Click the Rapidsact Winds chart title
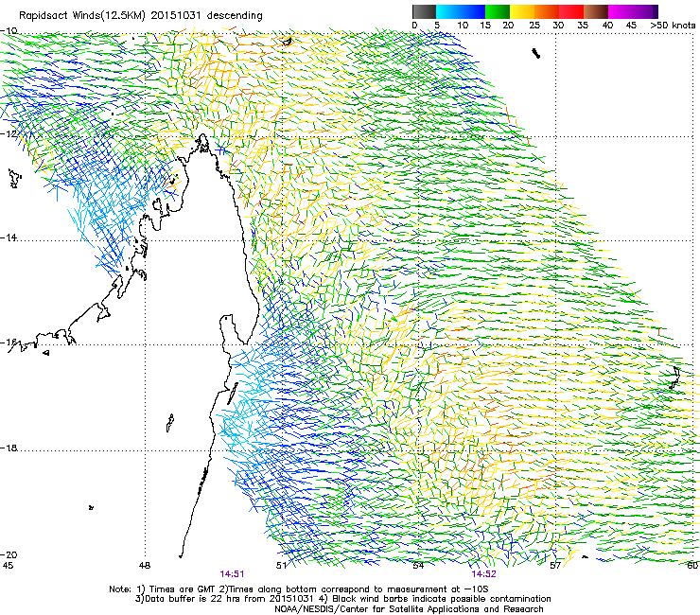Viewport: 700px width, 615px height. 141,15
